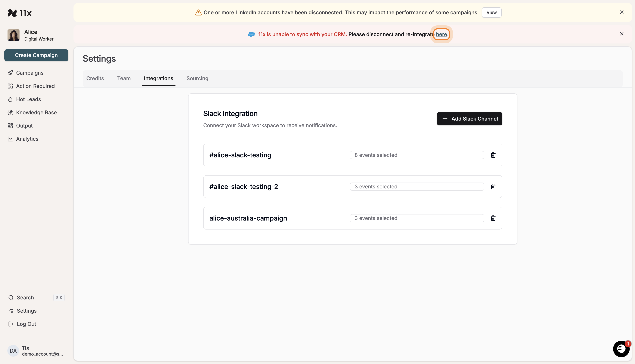The width and height of the screenshot is (635, 364).
Task: Open the chat support bubble
Action: coord(621,349)
